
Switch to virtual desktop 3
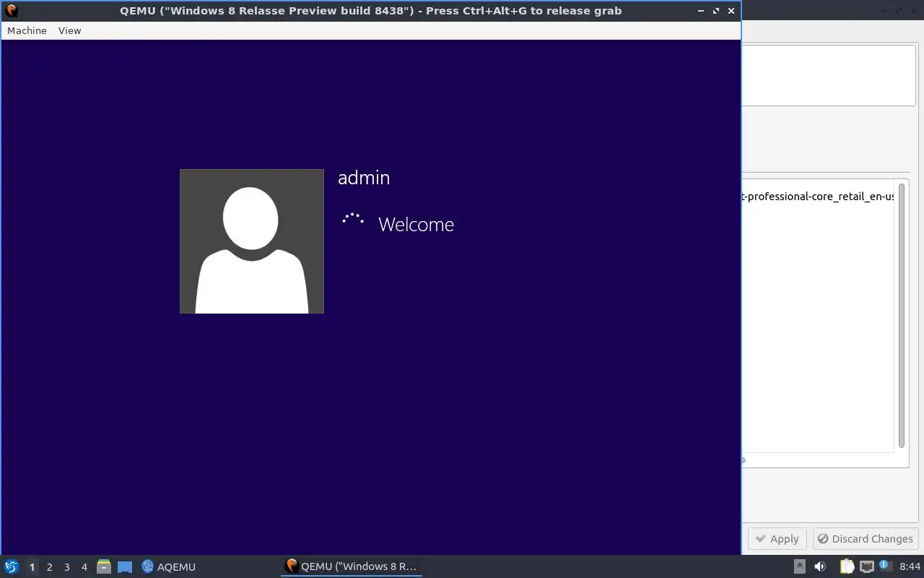(x=66, y=567)
